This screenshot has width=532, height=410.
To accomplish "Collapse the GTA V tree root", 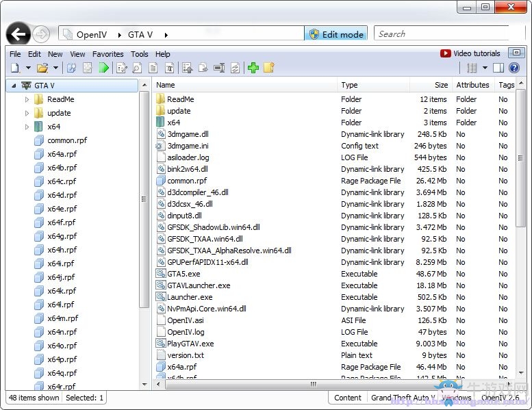I will (x=14, y=86).
